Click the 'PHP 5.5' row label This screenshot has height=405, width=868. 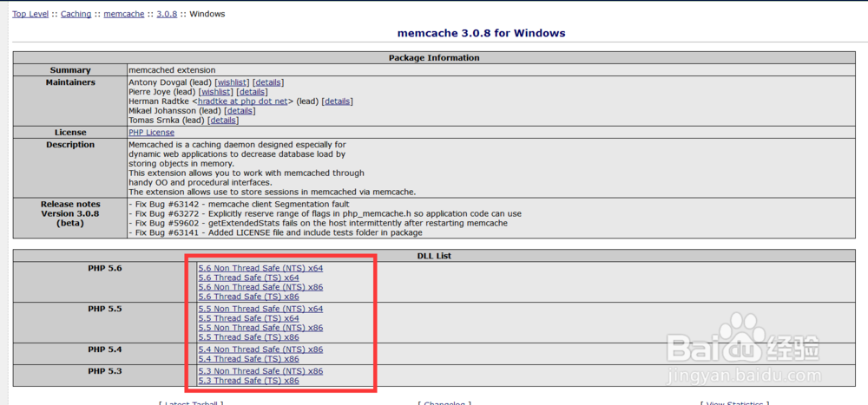[105, 309]
